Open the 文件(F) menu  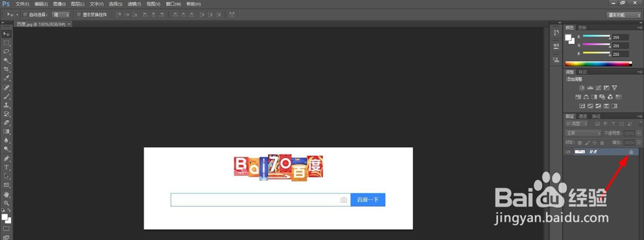tap(22, 4)
